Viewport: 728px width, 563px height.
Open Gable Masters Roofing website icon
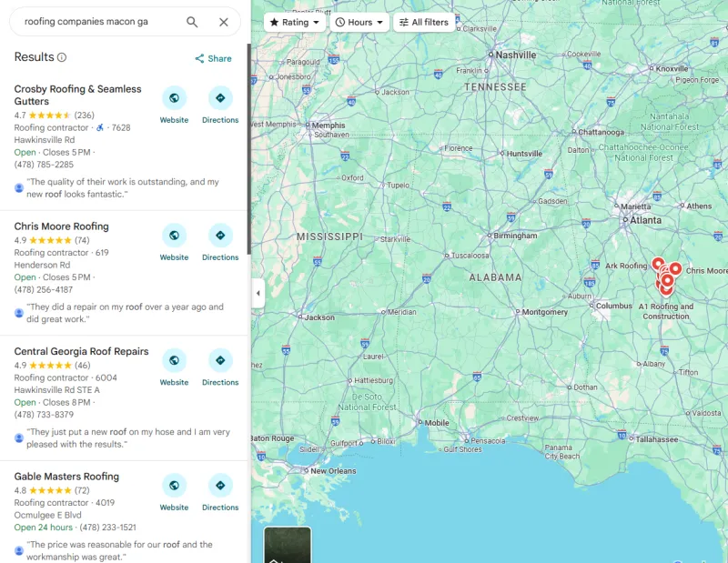[174, 485]
